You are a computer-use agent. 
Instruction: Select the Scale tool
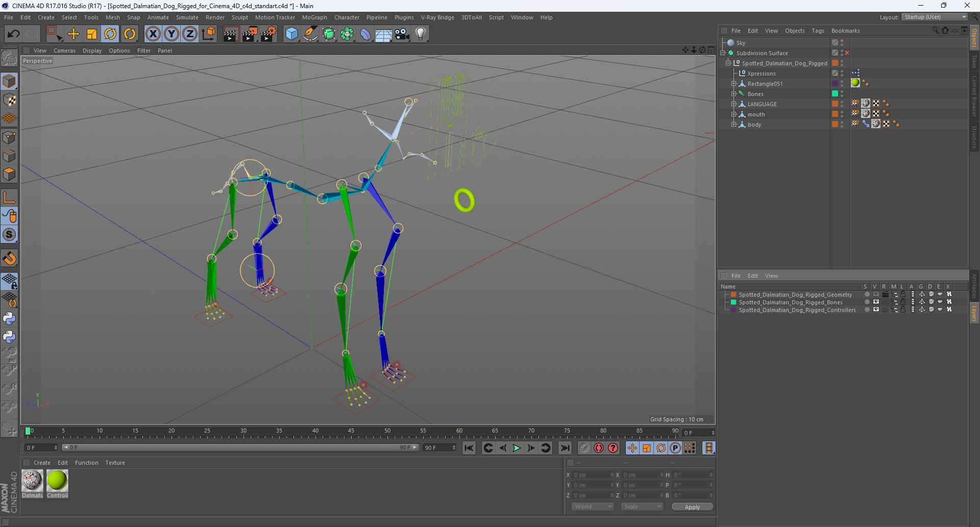pyautogui.click(x=92, y=34)
